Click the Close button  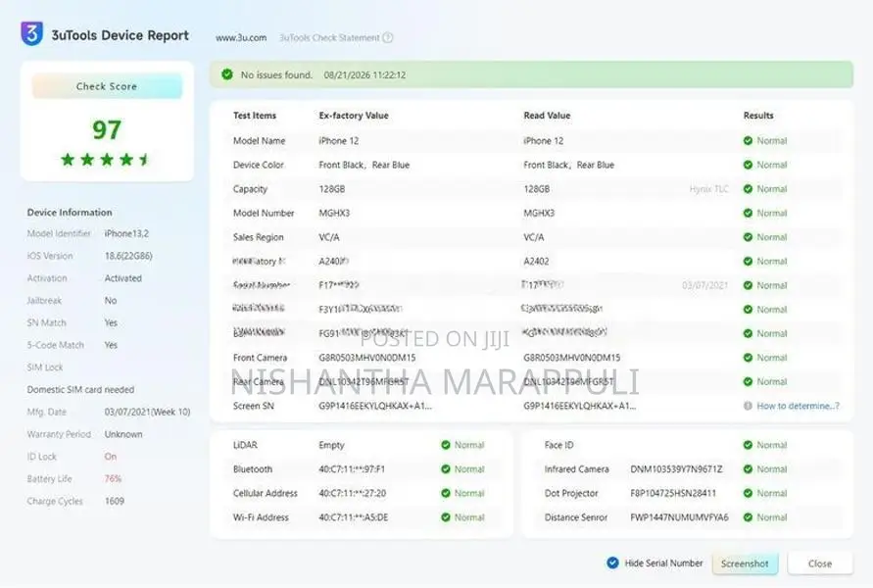tap(820, 563)
